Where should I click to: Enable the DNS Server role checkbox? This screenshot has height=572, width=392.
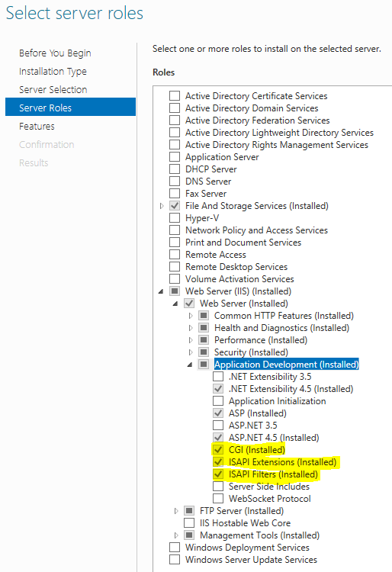175,182
